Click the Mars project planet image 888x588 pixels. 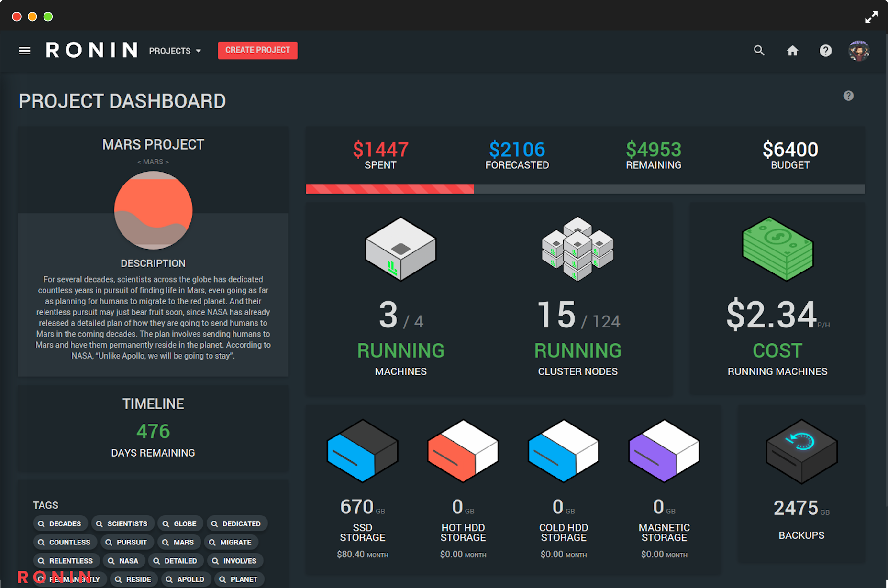click(153, 210)
